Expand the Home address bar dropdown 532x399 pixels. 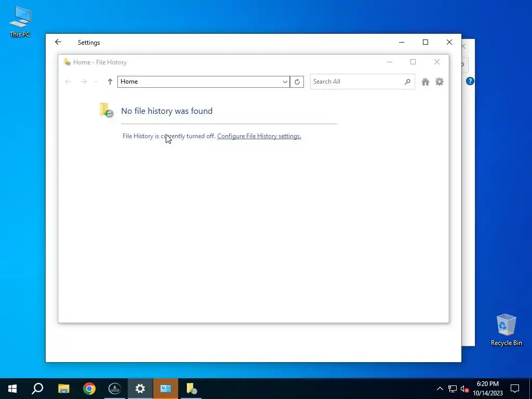[285, 82]
